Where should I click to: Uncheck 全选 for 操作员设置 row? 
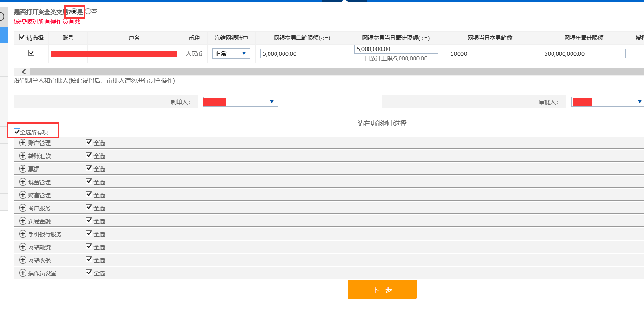(89, 273)
